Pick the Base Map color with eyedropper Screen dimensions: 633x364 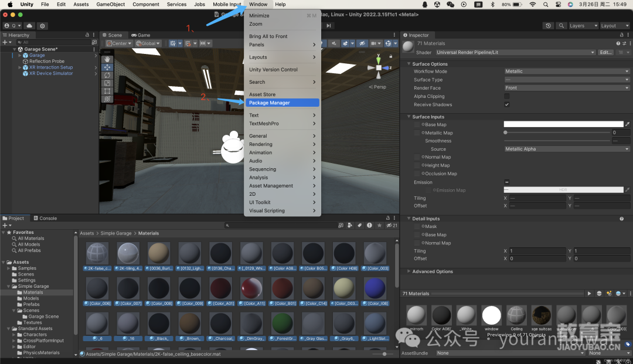[627, 124]
